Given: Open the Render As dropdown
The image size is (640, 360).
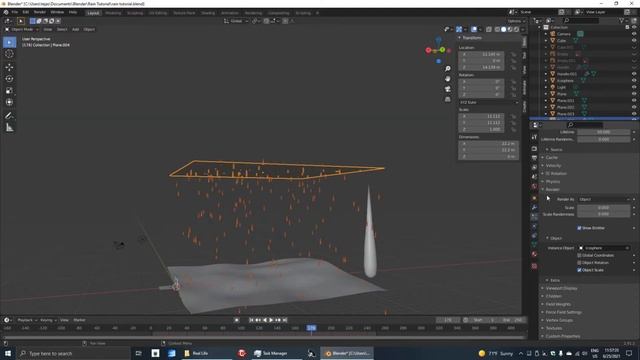Looking at the screenshot, I should 604,199.
